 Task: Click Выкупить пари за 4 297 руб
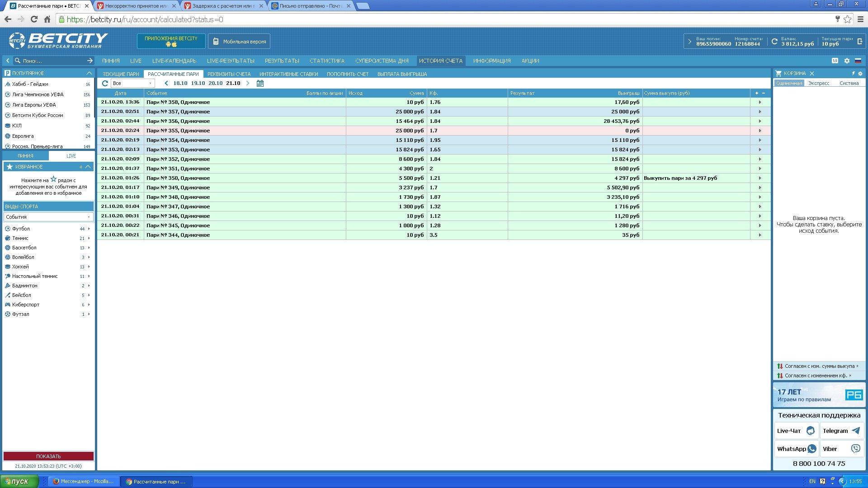(680, 178)
